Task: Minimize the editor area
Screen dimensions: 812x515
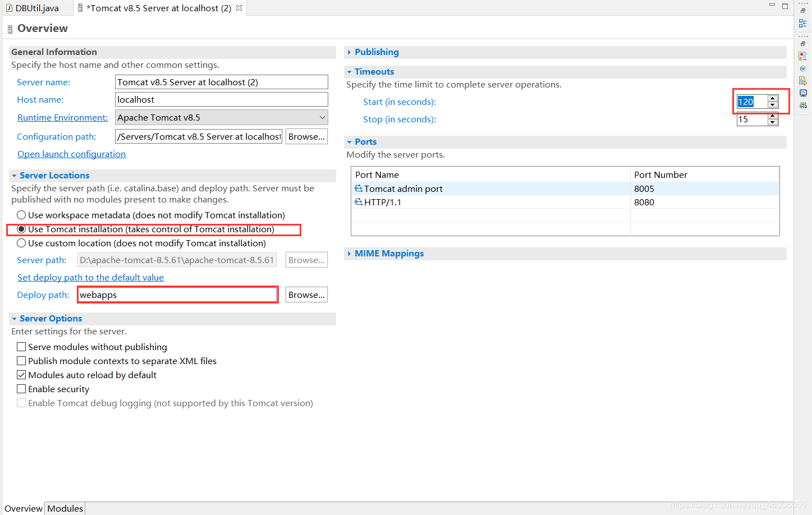Action: (x=772, y=6)
